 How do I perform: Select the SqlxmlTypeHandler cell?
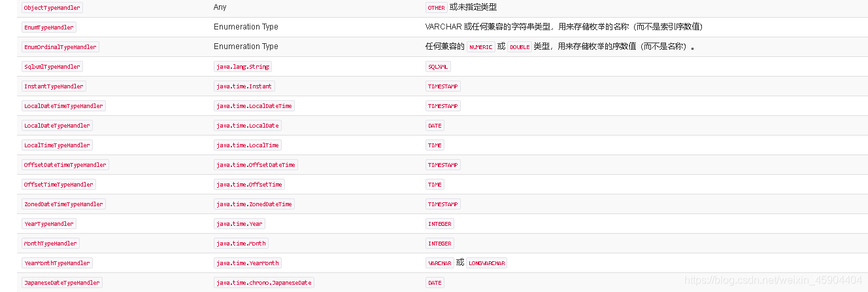point(52,67)
